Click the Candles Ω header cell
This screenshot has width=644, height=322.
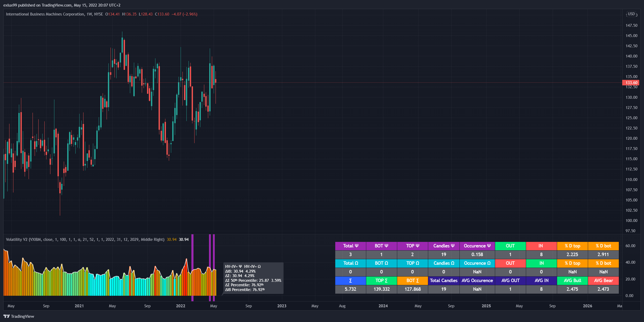(x=444, y=263)
